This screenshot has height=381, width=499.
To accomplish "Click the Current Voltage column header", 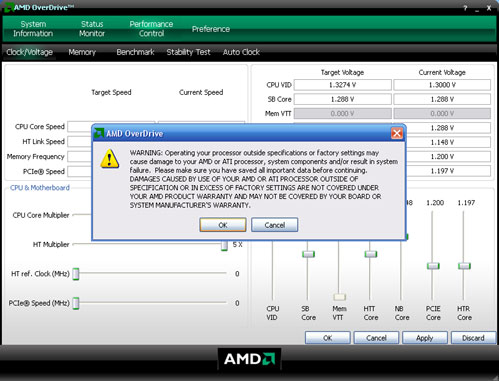I will click(x=442, y=72).
